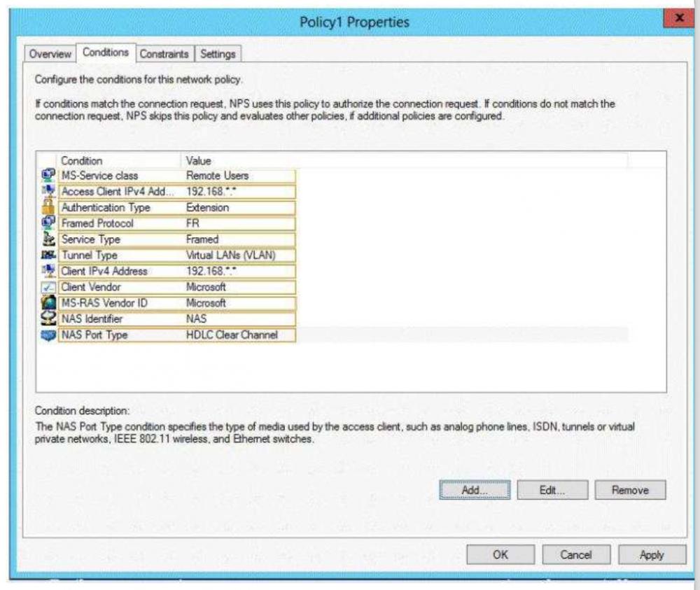Select the NAS Identifier condition

(x=177, y=318)
